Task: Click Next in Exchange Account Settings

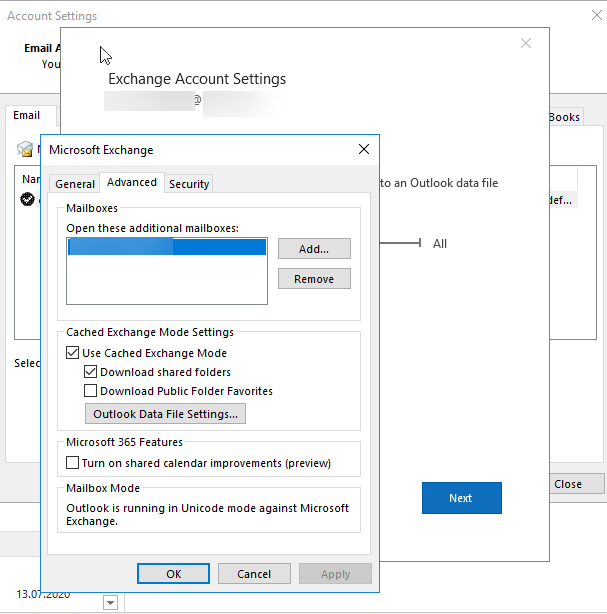Action: click(462, 498)
